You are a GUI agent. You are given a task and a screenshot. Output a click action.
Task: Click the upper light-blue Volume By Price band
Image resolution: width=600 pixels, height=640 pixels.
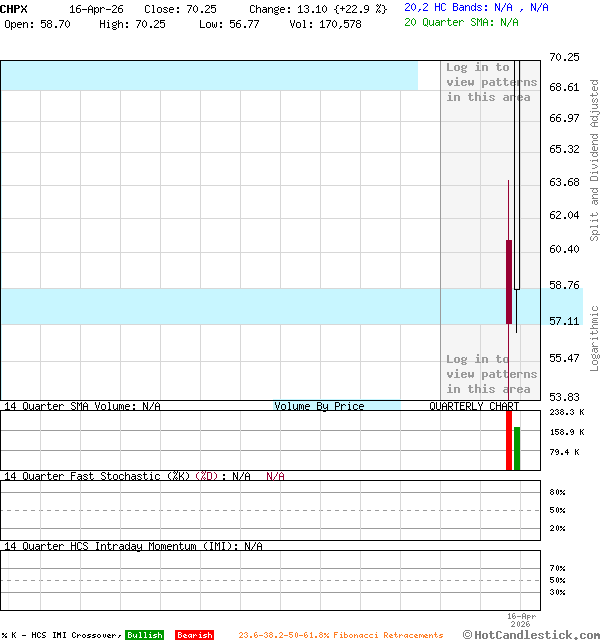point(208,75)
